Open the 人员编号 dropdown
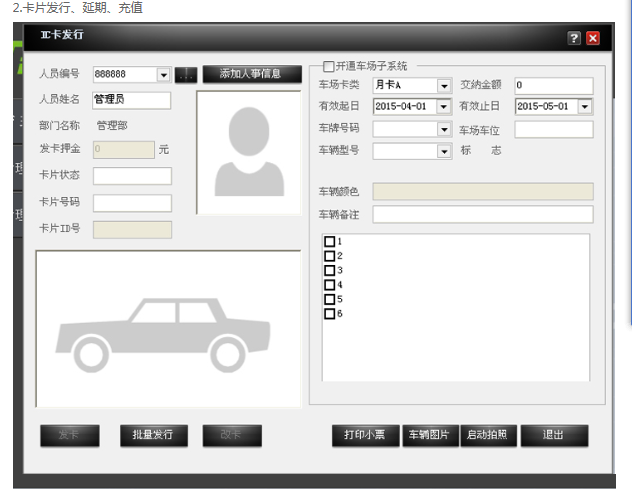This screenshot has height=489, width=632. tap(163, 75)
